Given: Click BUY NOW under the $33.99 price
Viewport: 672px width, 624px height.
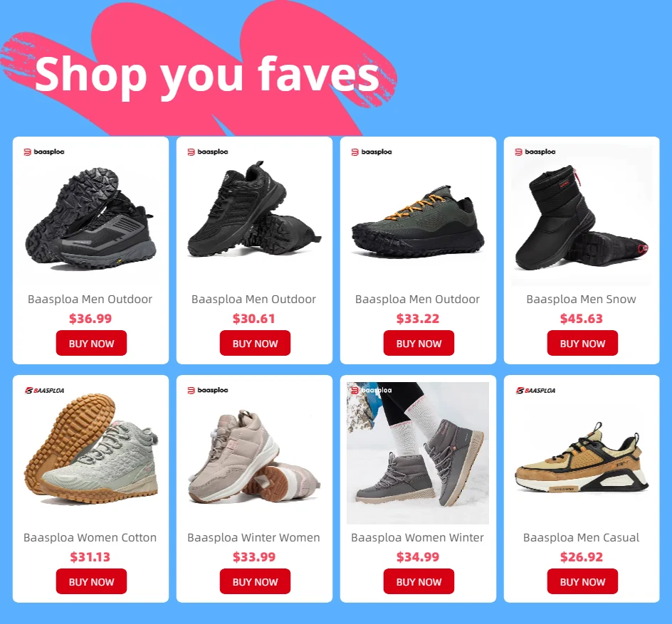Looking at the screenshot, I should 255,581.
